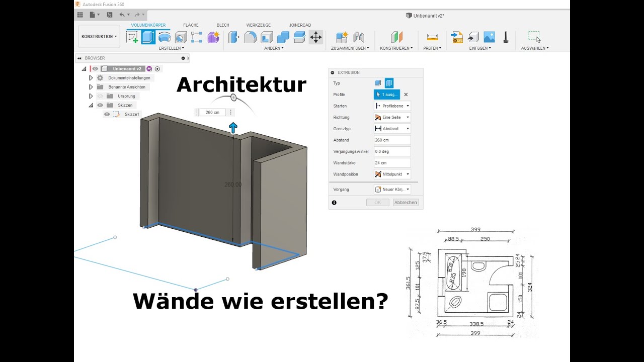
Task: Click the Undo arrow
Action: 122,15
